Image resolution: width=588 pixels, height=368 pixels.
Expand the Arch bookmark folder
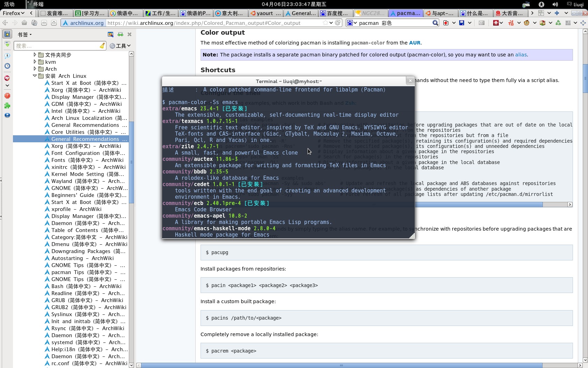[35, 69]
